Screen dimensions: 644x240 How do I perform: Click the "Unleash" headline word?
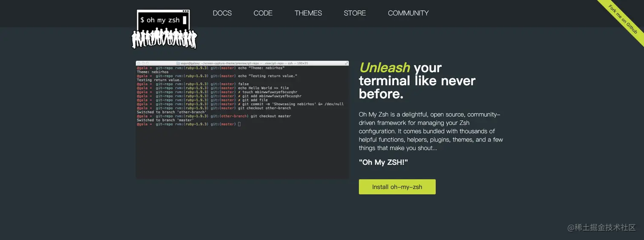coord(385,67)
